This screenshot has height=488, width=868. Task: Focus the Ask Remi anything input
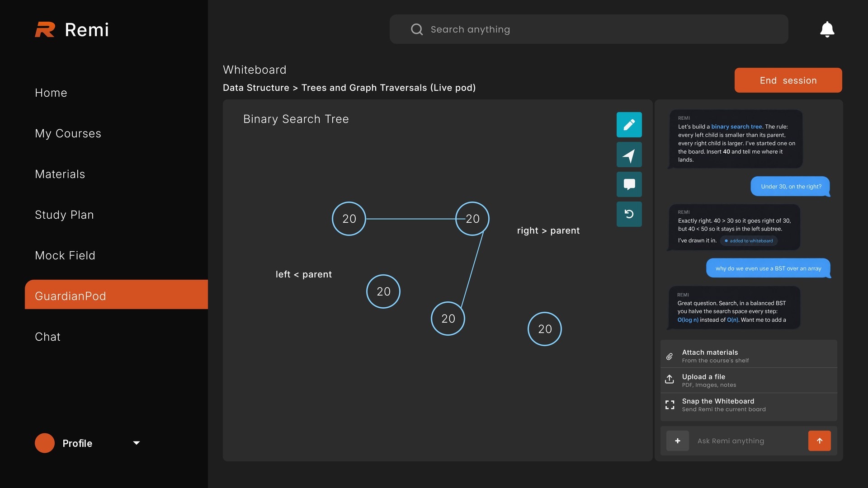(x=749, y=441)
